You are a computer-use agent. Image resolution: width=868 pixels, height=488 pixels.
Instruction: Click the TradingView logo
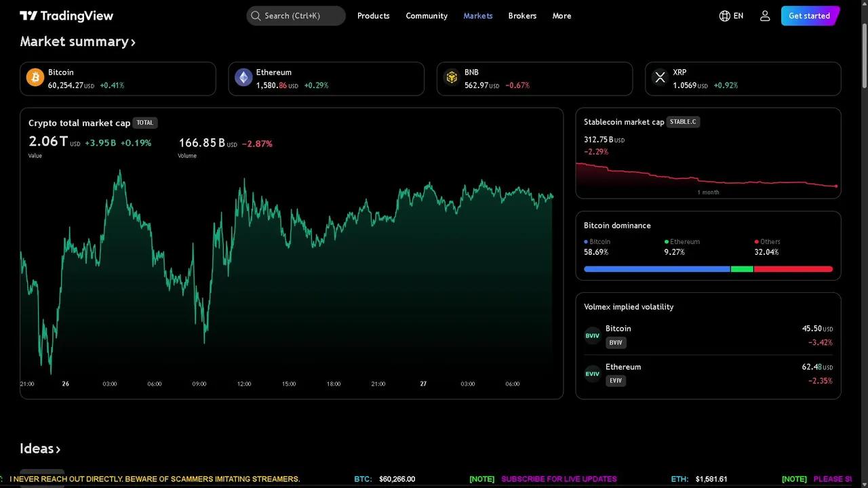click(x=66, y=16)
